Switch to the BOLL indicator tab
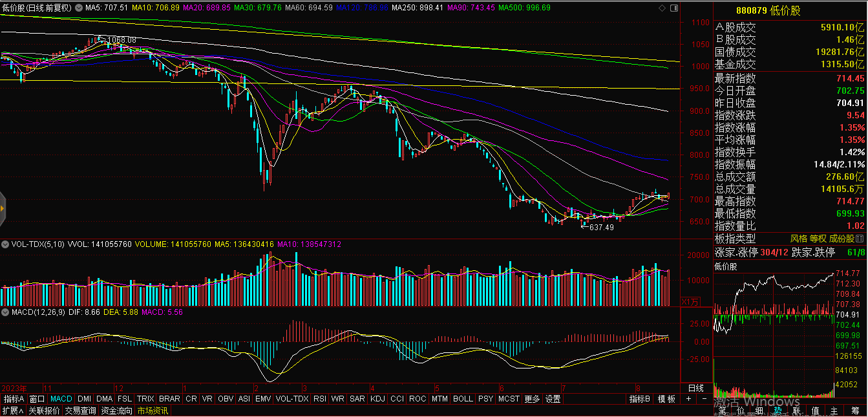The height and width of the screenshot is (417, 868). click(x=462, y=400)
